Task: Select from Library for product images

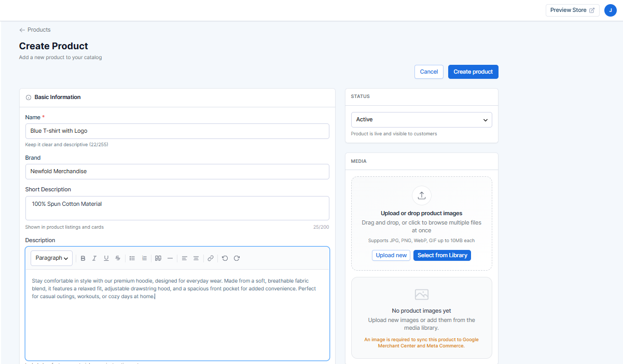Action: [x=442, y=255]
